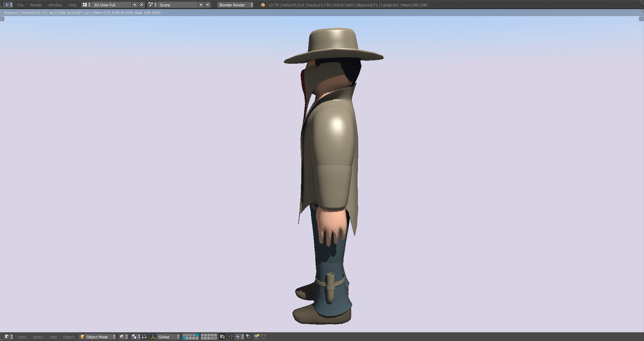The image size is (644, 341).
Task: Open the Render menu
Action: click(36, 5)
